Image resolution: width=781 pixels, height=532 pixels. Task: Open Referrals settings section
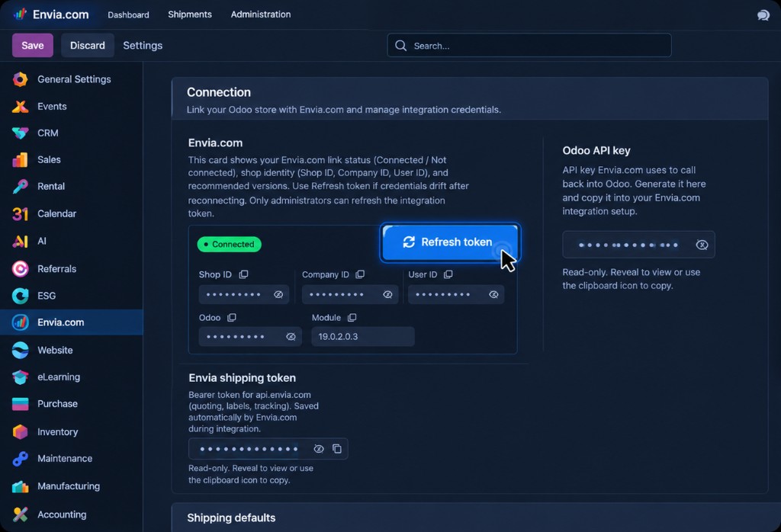pos(71,269)
